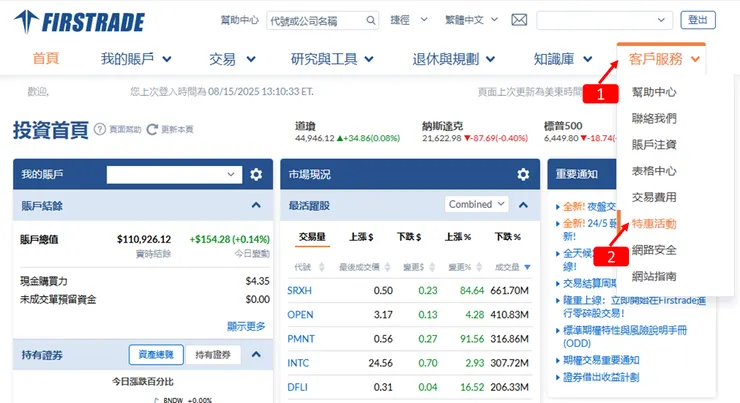Select 聯絡我們 menu entry
This screenshot has height=403, width=740.
click(654, 118)
